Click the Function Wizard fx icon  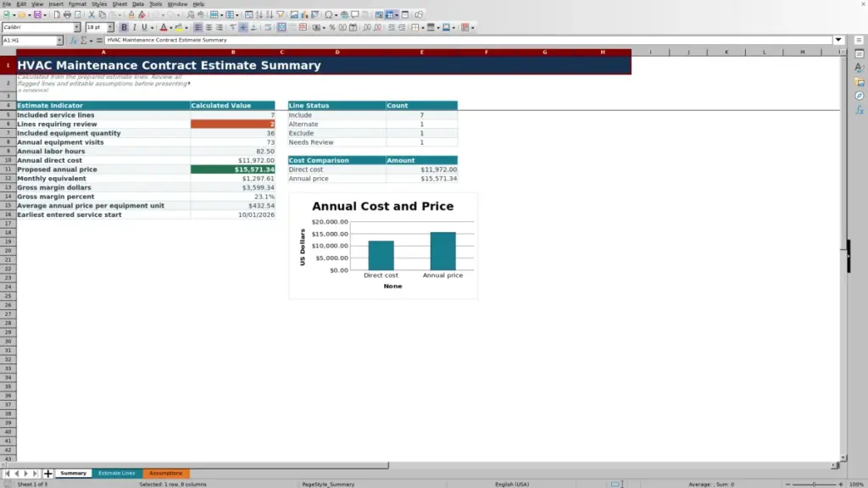pyautogui.click(x=73, y=40)
